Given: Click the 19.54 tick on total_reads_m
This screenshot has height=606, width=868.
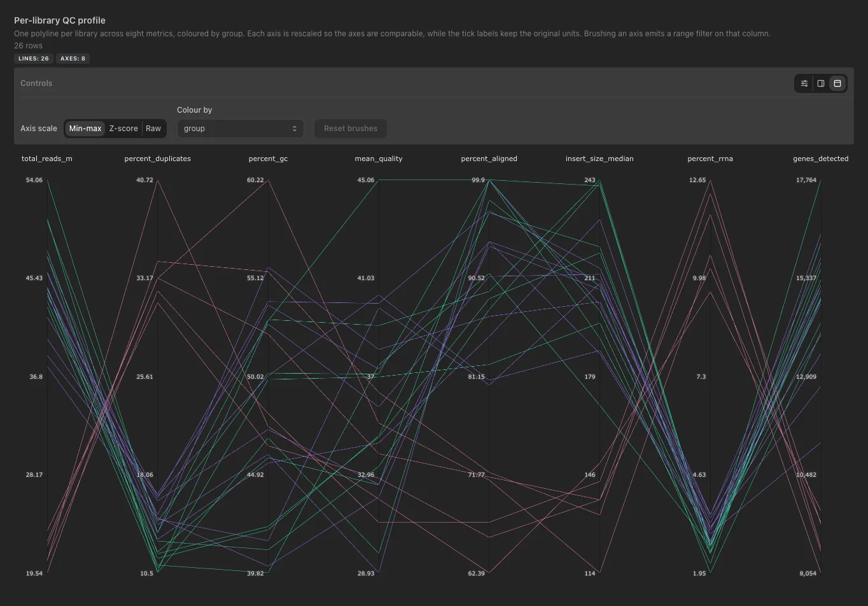Looking at the screenshot, I should pos(34,574).
